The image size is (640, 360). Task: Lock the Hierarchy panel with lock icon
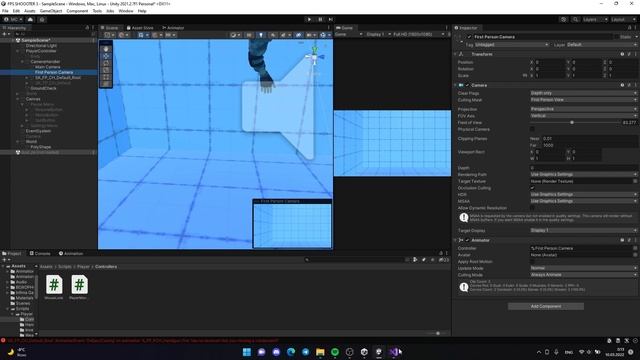tap(87, 28)
